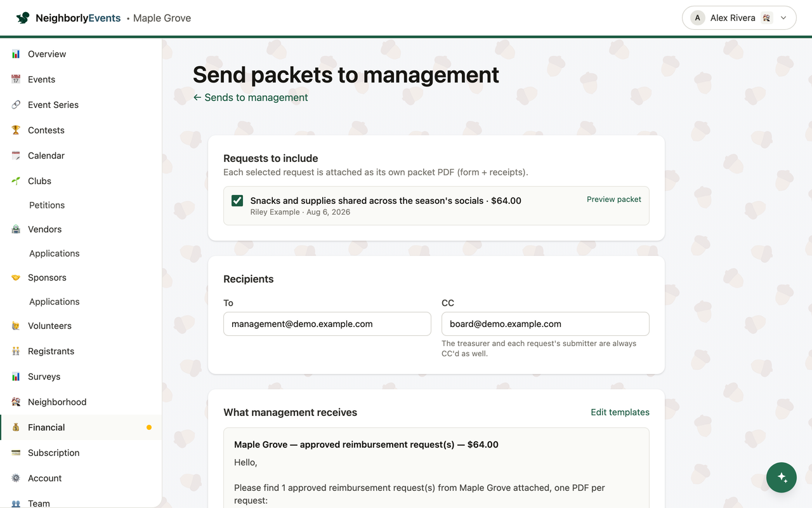Click the Edit templates link

[x=620, y=412]
